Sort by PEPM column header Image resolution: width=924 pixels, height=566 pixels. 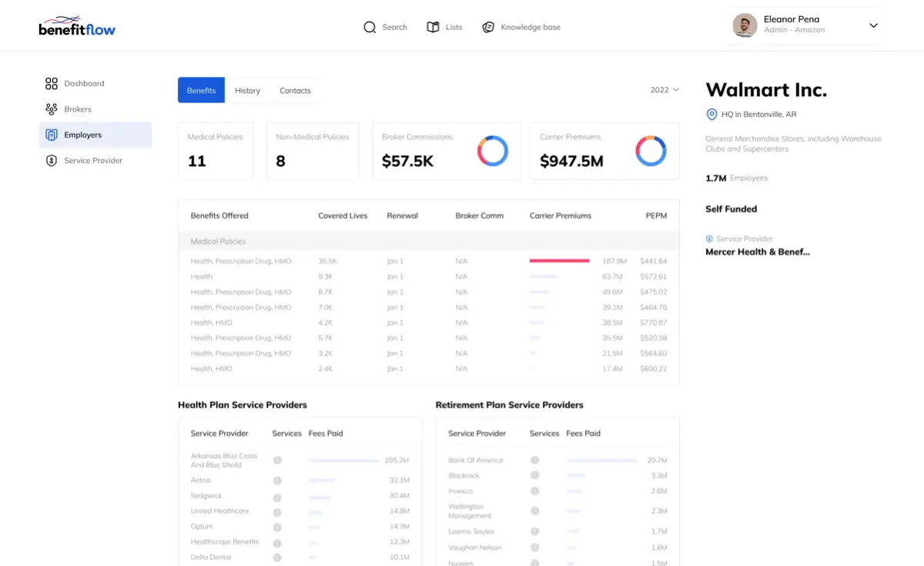(656, 216)
